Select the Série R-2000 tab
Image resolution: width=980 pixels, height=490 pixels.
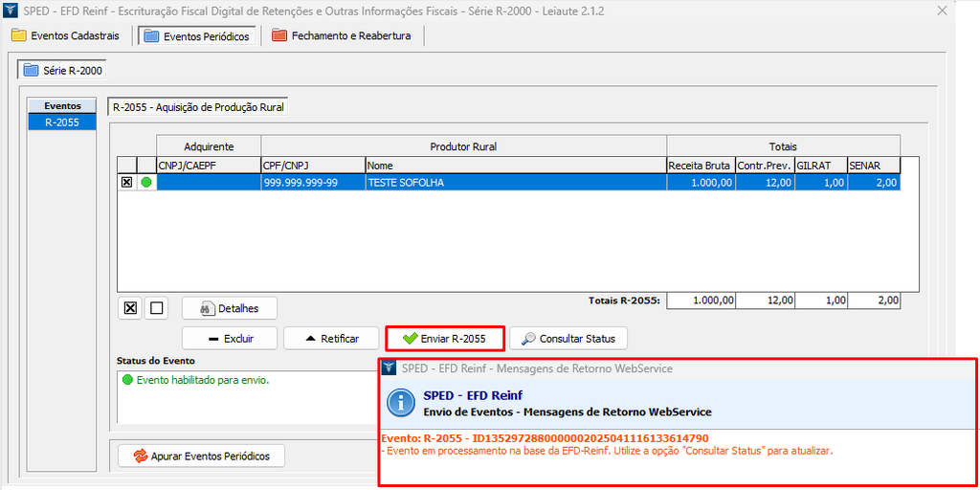(x=63, y=71)
